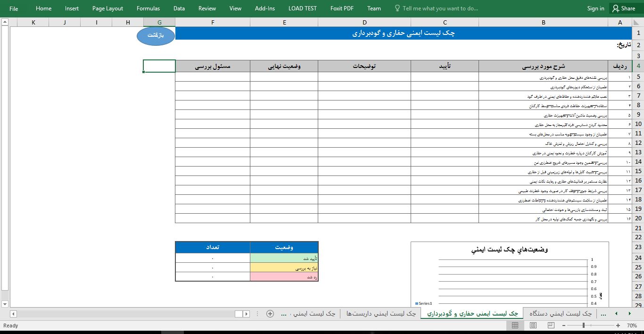
Task: Select row 4 header
Action: point(638,67)
